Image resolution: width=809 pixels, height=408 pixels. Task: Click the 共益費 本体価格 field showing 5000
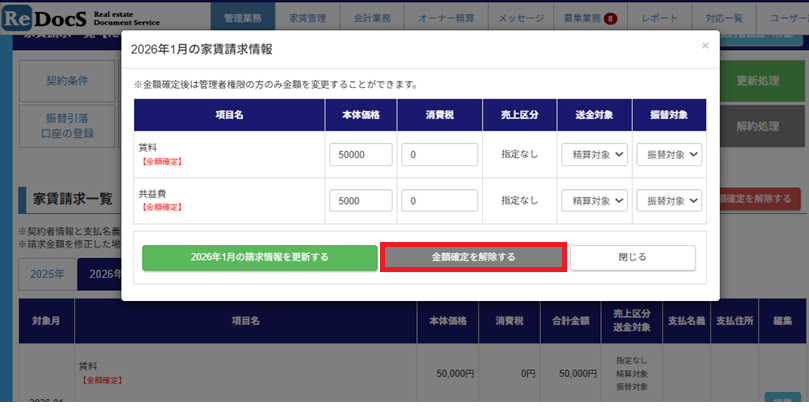coord(361,201)
